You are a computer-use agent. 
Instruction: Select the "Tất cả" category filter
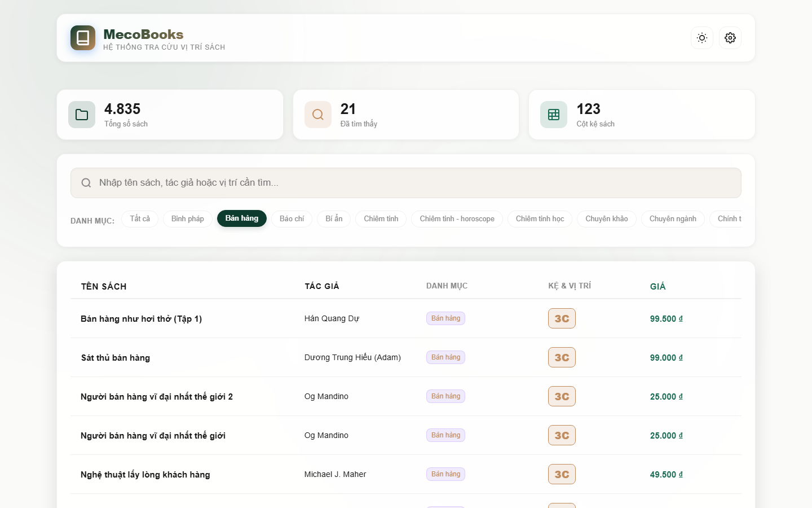tap(140, 219)
